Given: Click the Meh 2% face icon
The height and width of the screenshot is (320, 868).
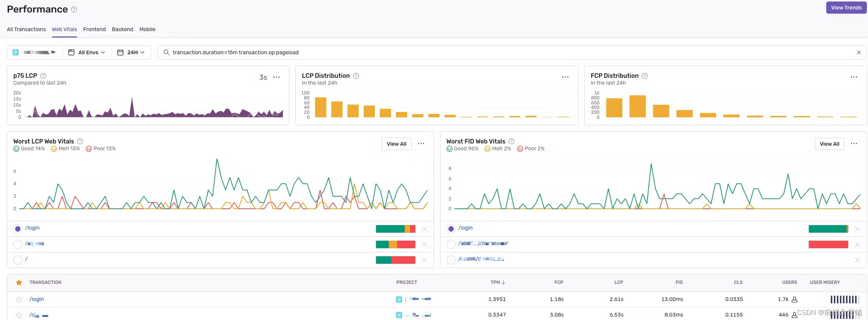Looking at the screenshot, I should coord(488,149).
